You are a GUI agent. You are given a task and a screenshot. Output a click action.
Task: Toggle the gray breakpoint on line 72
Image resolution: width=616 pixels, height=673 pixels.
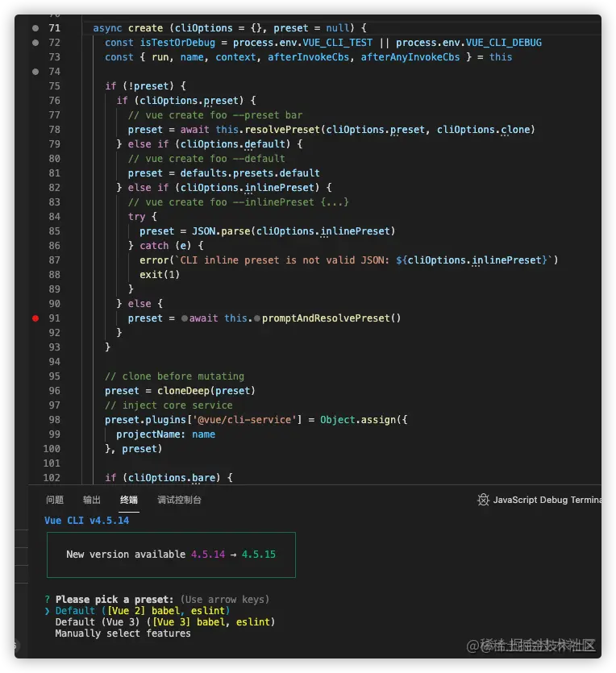click(35, 43)
